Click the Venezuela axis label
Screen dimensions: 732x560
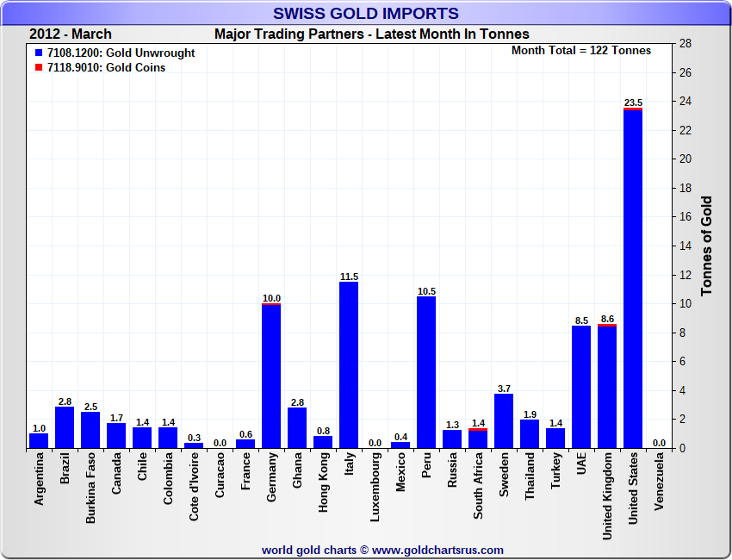tap(659, 483)
